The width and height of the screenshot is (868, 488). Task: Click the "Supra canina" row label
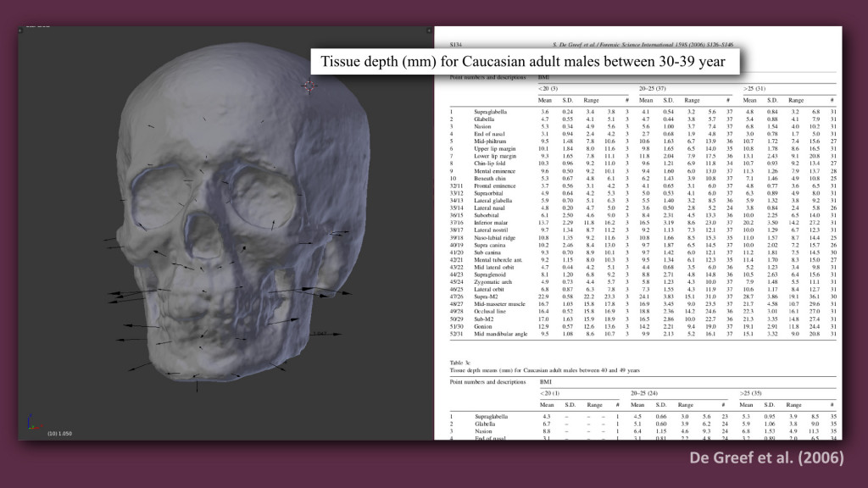(x=489, y=245)
